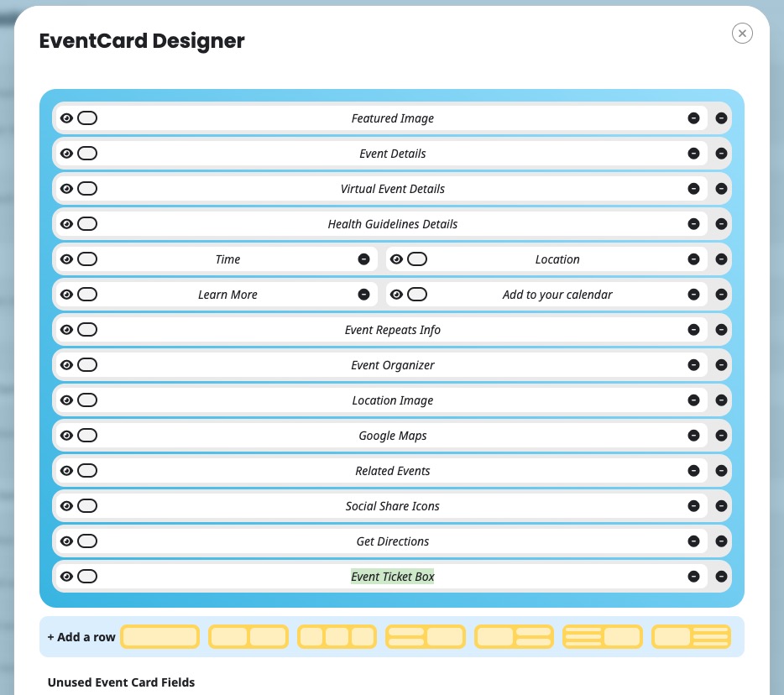Select the Social Share Icons label
Screen dimensions: 784x695
point(393,506)
